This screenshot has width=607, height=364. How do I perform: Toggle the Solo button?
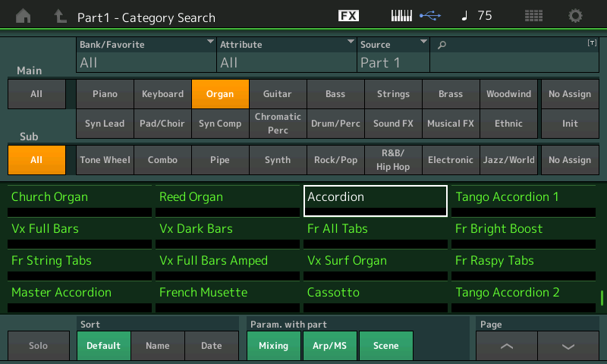[x=39, y=346]
